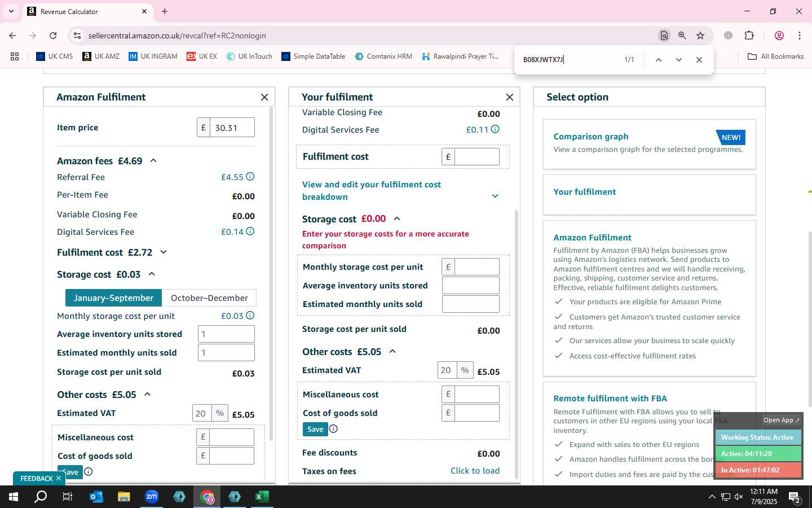Open Amazon Fulfilment option heading
The width and height of the screenshot is (812, 508).
coord(592,238)
